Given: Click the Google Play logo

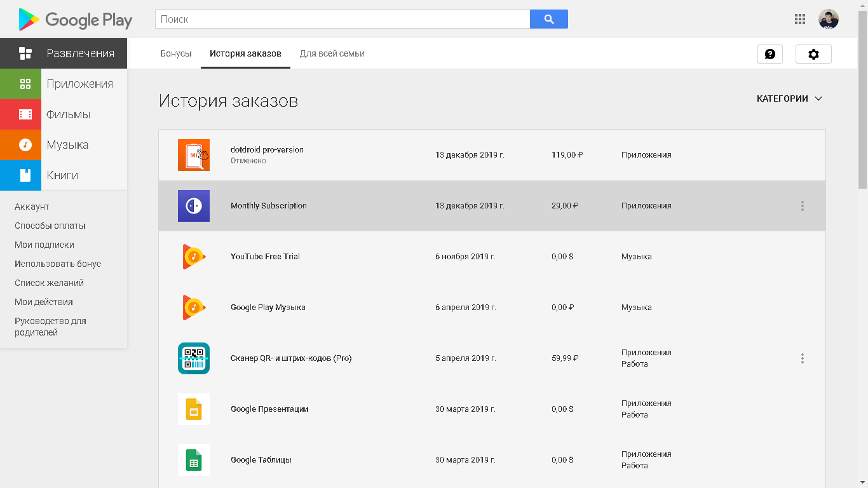Looking at the screenshot, I should point(76,20).
